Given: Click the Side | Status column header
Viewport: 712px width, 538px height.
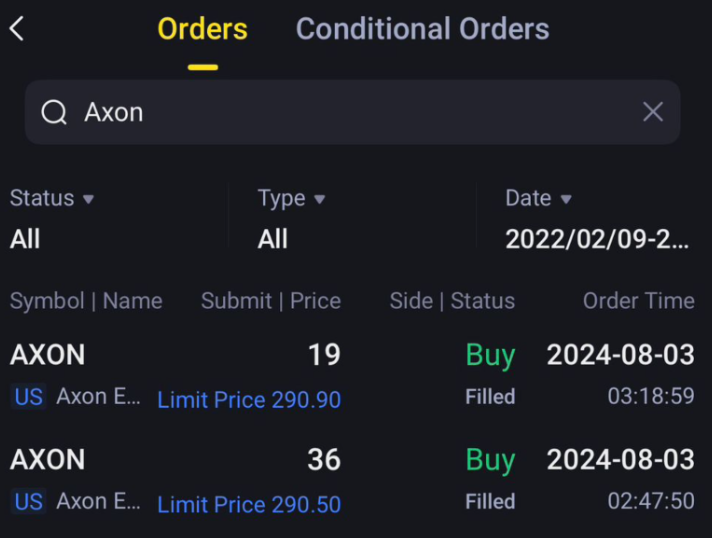Looking at the screenshot, I should 452,301.
